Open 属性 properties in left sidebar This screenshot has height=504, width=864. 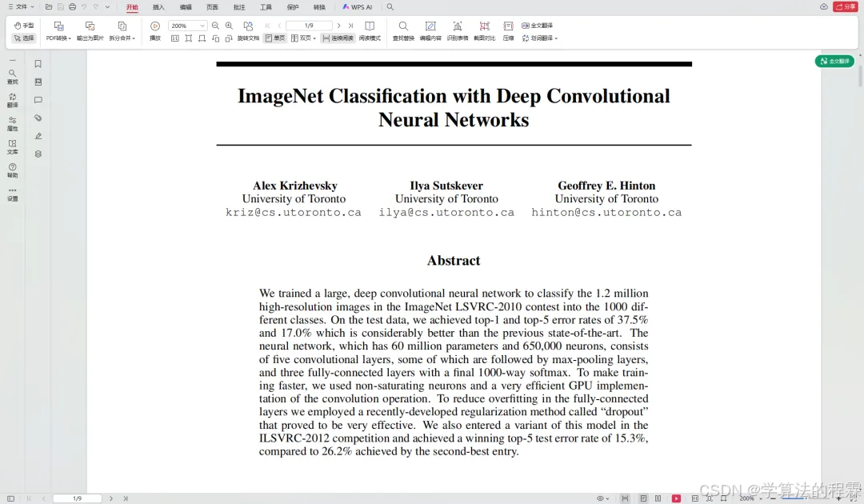pyautogui.click(x=12, y=123)
